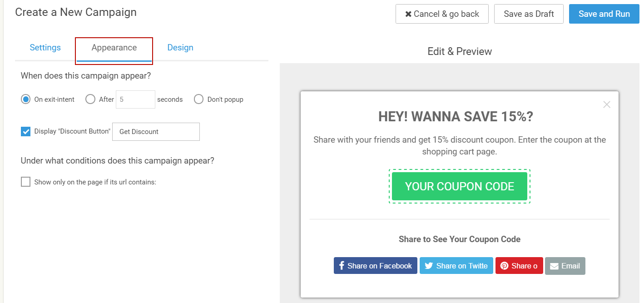Enable Show only on page URL checkbox

click(x=26, y=182)
